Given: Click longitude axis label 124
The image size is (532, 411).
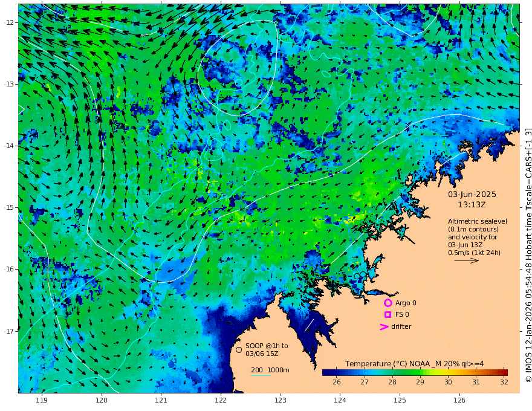Looking at the screenshot, I should coord(340,400).
